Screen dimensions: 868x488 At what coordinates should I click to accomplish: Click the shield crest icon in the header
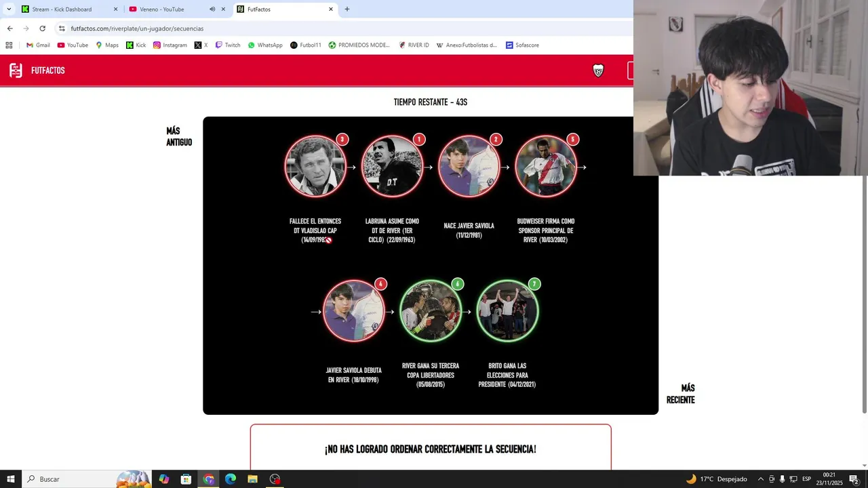(598, 70)
